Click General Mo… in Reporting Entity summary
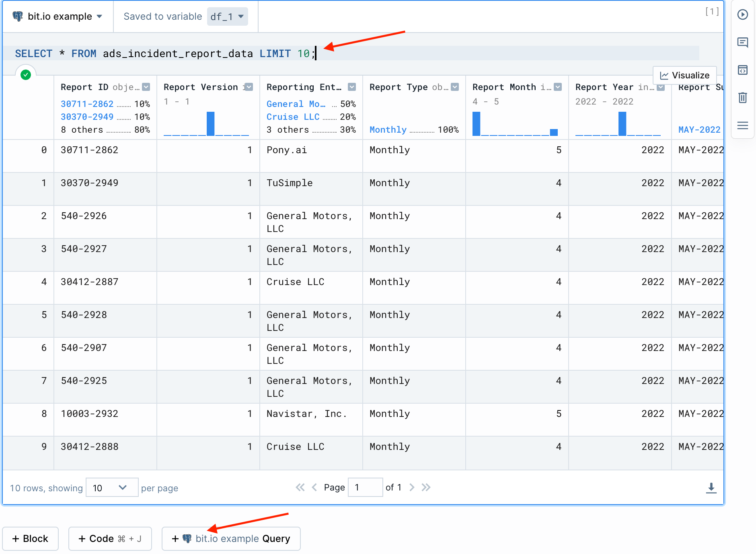Viewport: 756px width, 554px height. [296, 104]
